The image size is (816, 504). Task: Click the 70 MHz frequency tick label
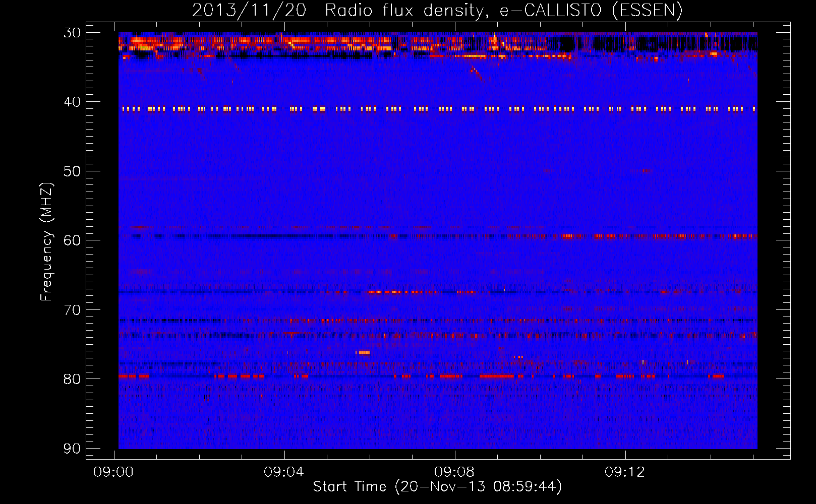pos(72,310)
